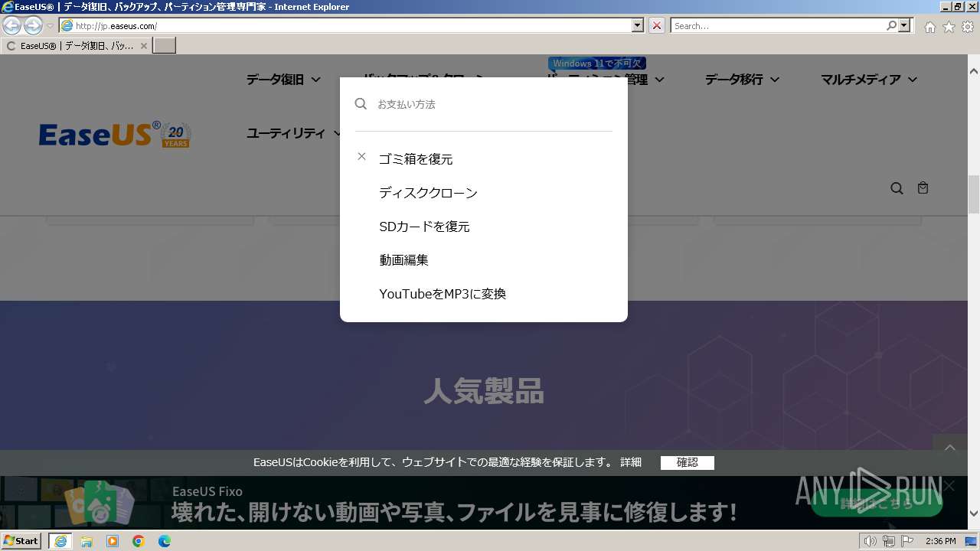Expand ユーティリティ menu

click(293, 133)
